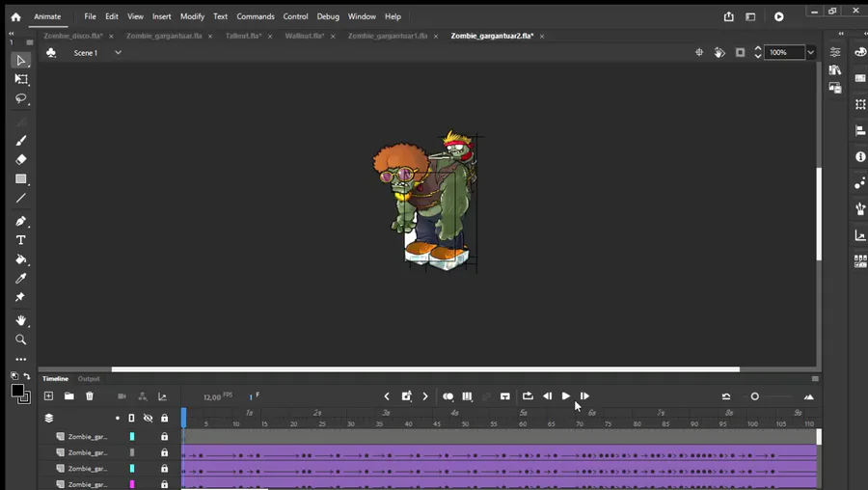The width and height of the screenshot is (868, 490).
Task: Delete layer with trash icon
Action: tap(90, 395)
